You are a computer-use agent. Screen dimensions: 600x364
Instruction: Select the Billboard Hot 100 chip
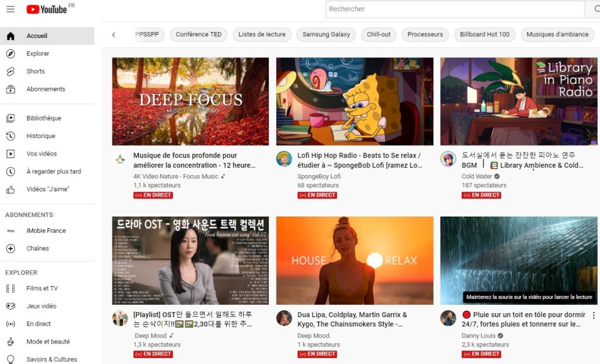pyautogui.click(x=485, y=35)
